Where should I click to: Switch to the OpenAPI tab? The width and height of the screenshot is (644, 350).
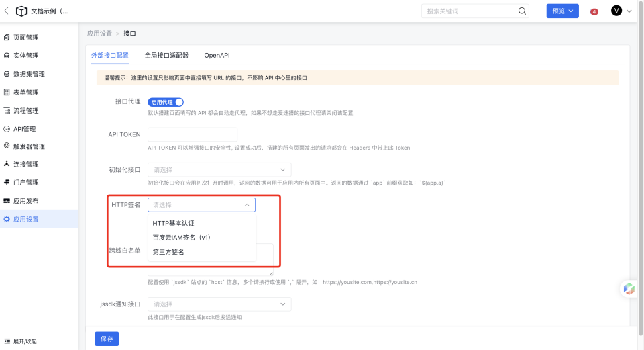coord(217,55)
